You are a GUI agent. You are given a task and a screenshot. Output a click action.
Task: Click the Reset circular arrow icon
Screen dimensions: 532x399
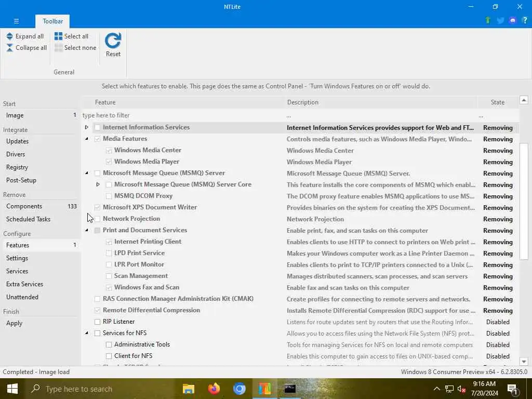tap(113, 41)
